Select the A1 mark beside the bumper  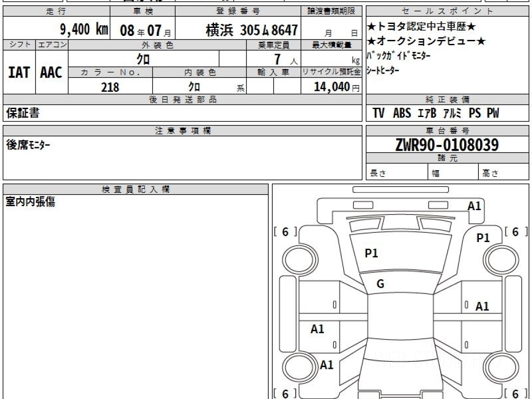474,206
